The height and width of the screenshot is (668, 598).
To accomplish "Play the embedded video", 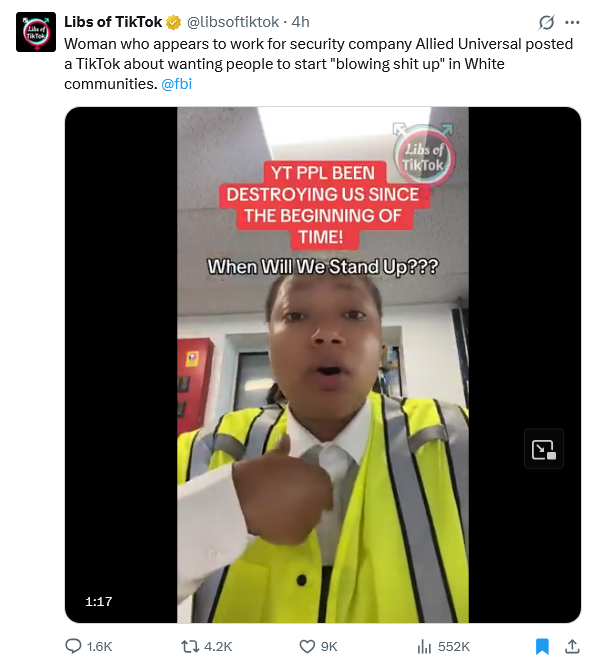I will [323, 365].
